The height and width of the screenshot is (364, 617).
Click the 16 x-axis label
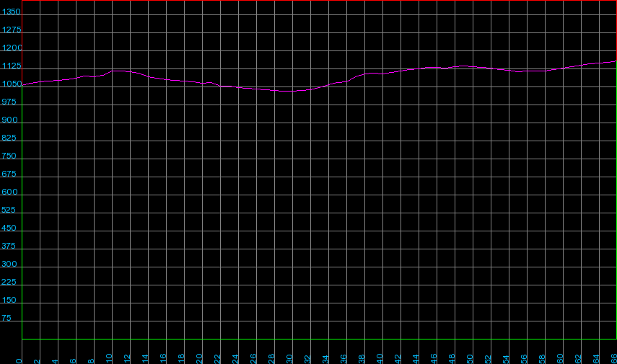click(163, 359)
